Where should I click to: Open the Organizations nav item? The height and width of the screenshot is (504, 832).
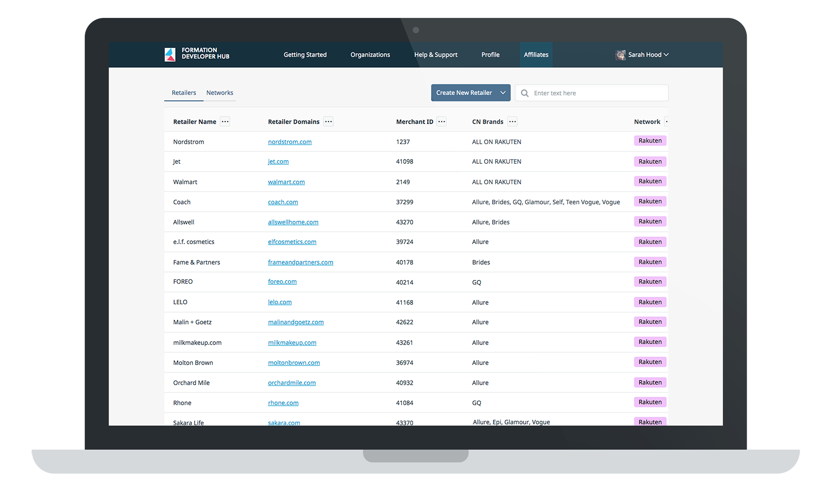point(370,54)
